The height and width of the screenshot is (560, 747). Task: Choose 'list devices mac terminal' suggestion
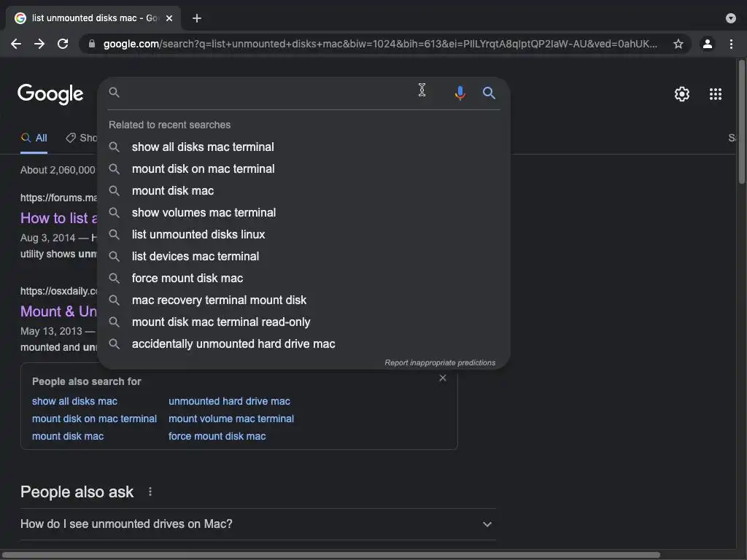tap(303, 256)
